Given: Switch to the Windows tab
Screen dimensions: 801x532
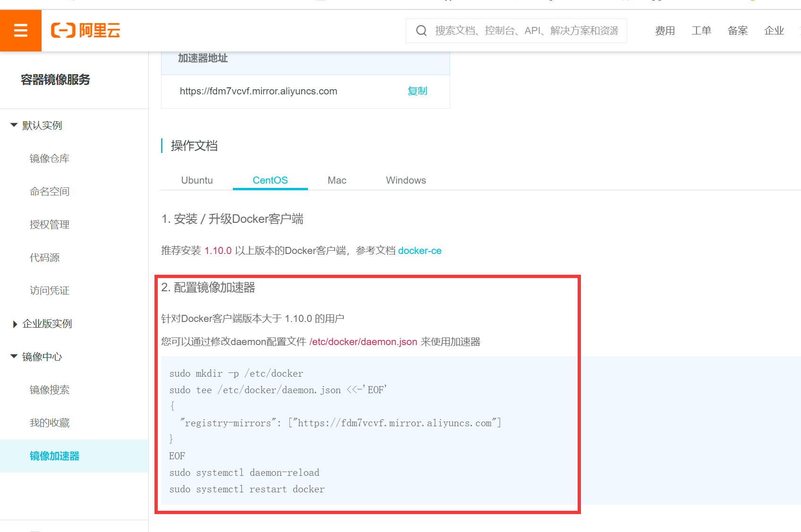Looking at the screenshot, I should 406,180.
